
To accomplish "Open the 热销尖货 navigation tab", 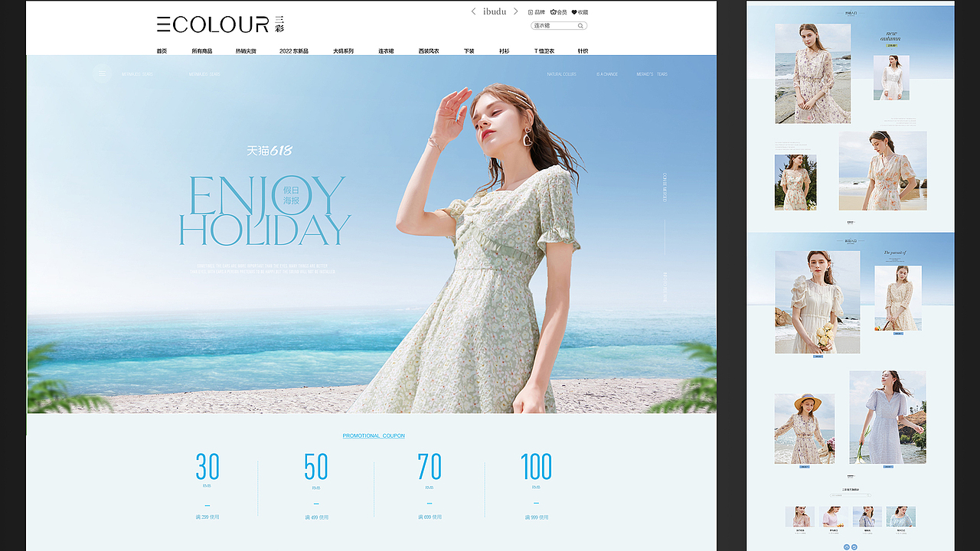I will point(246,51).
